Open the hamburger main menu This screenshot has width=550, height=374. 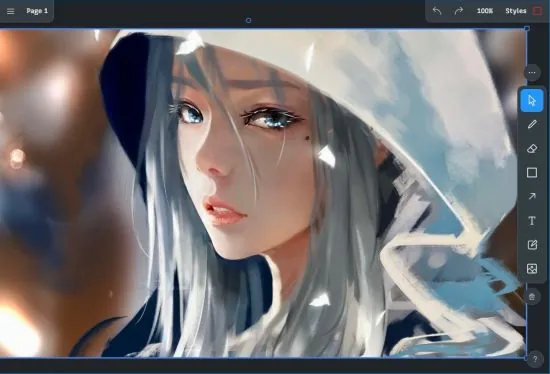point(11,11)
